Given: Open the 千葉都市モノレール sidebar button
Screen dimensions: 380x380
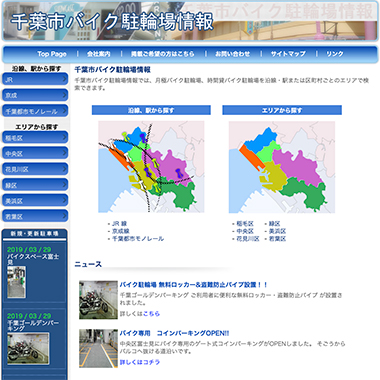Looking at the screenshot, I should (35, 111).
